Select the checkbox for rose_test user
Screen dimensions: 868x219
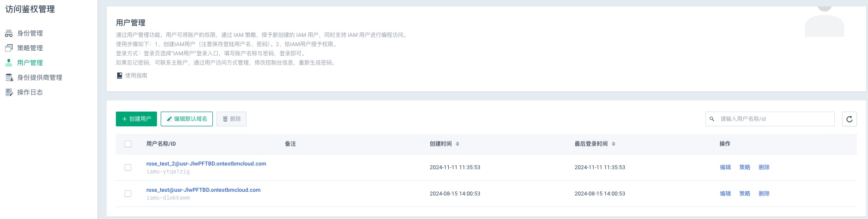pyautogui.click(x=128, y=194)
